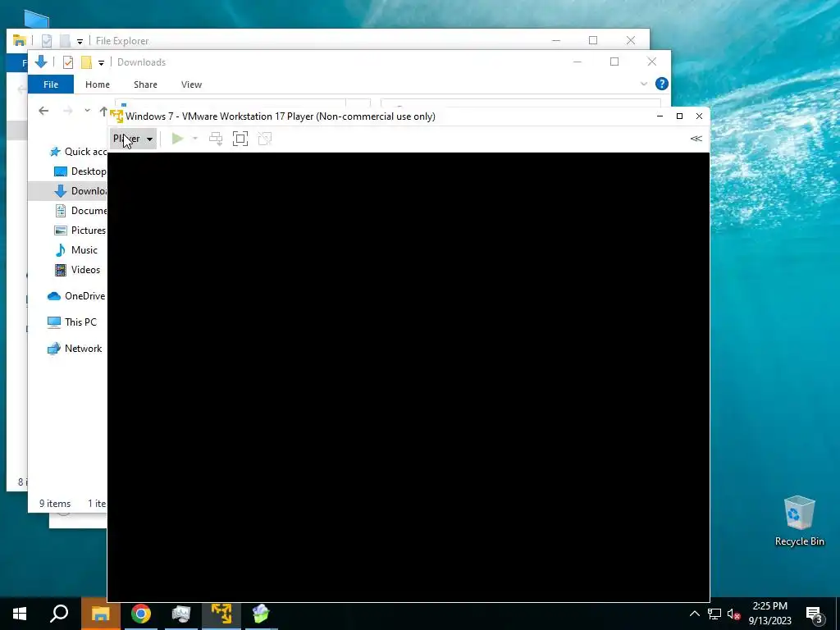Click the VMware Player title bar icon

[116, 116]
